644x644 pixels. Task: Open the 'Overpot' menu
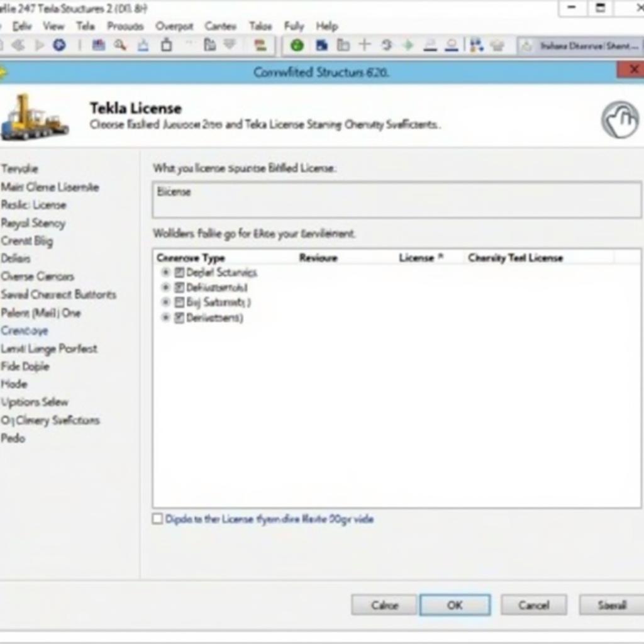pyautogui.click(x=174, y=26)
